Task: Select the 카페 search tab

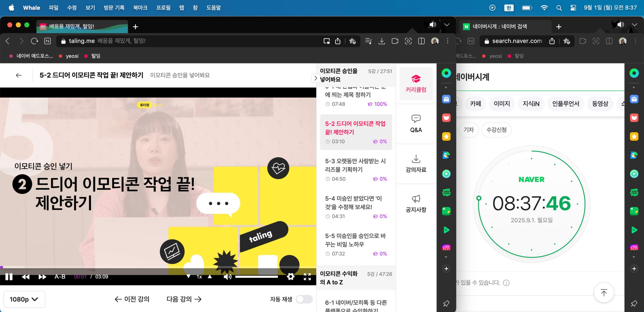Action: (475, 103)
